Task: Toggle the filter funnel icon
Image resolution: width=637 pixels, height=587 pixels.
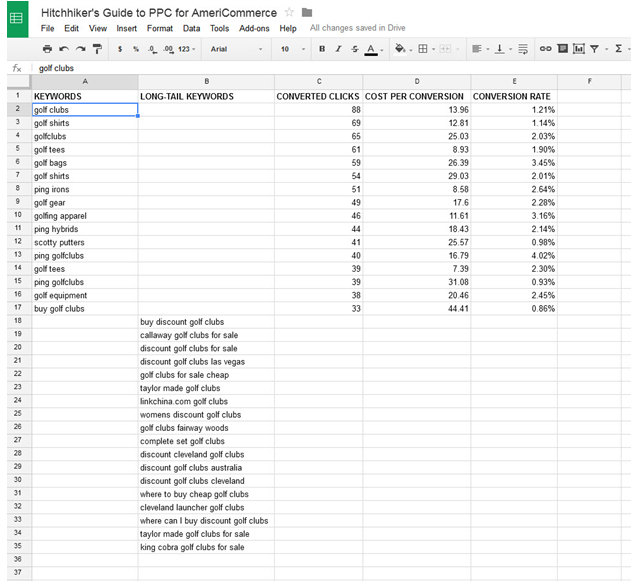Action: [x=594, y=49]
